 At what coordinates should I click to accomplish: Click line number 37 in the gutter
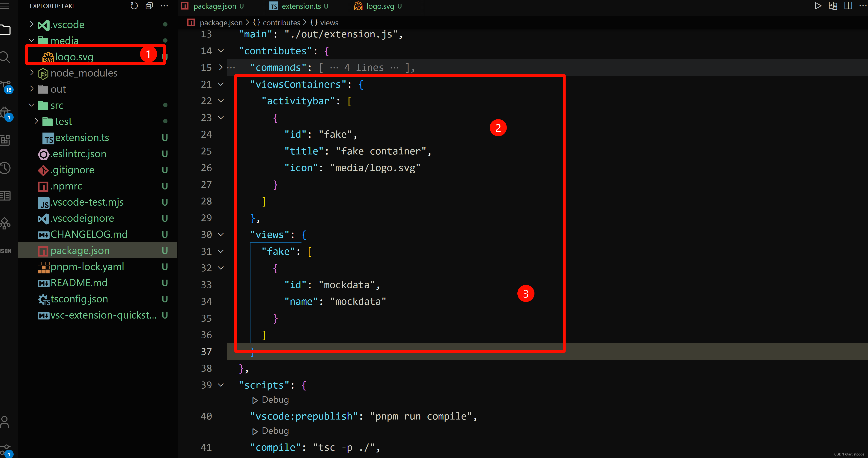click(x=206, y=352)
